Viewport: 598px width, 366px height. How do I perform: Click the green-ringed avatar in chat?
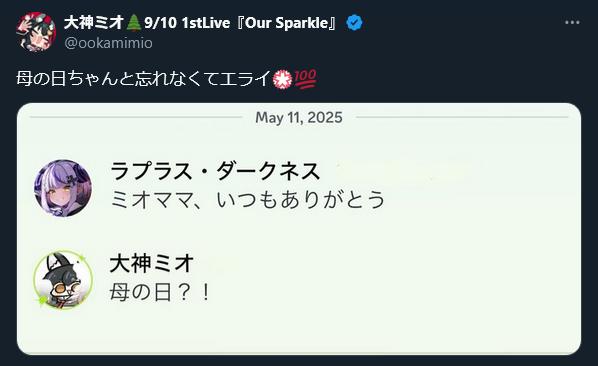(x=63, y=280)
